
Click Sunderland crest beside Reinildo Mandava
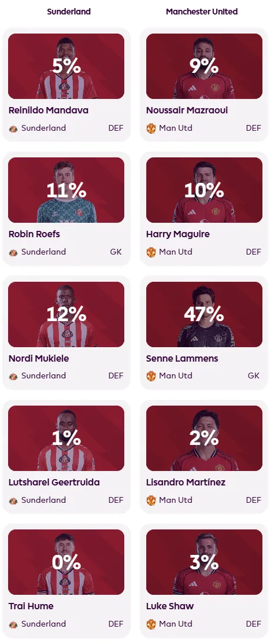(x=13, y=128)
